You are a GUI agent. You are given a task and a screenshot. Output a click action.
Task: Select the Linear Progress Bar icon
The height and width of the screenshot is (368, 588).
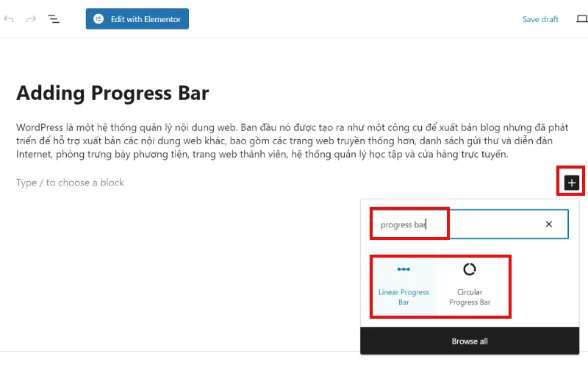click(404, 269)
